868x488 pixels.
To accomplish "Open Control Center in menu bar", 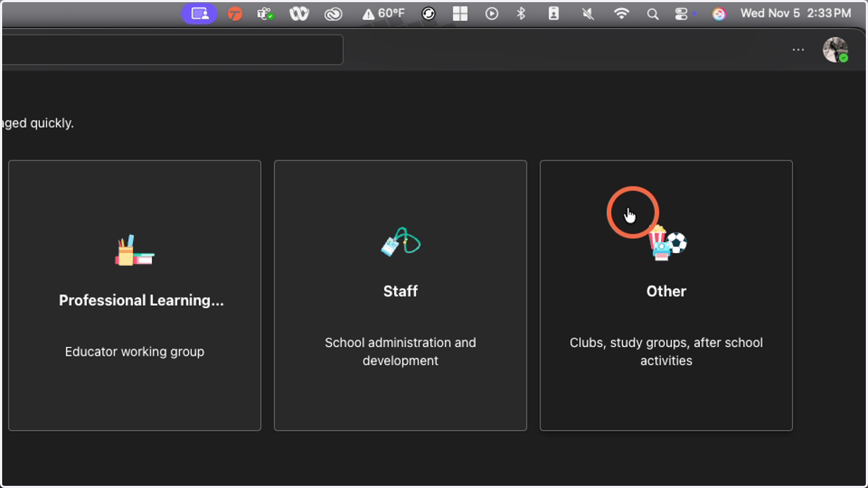I will [681, 14].
